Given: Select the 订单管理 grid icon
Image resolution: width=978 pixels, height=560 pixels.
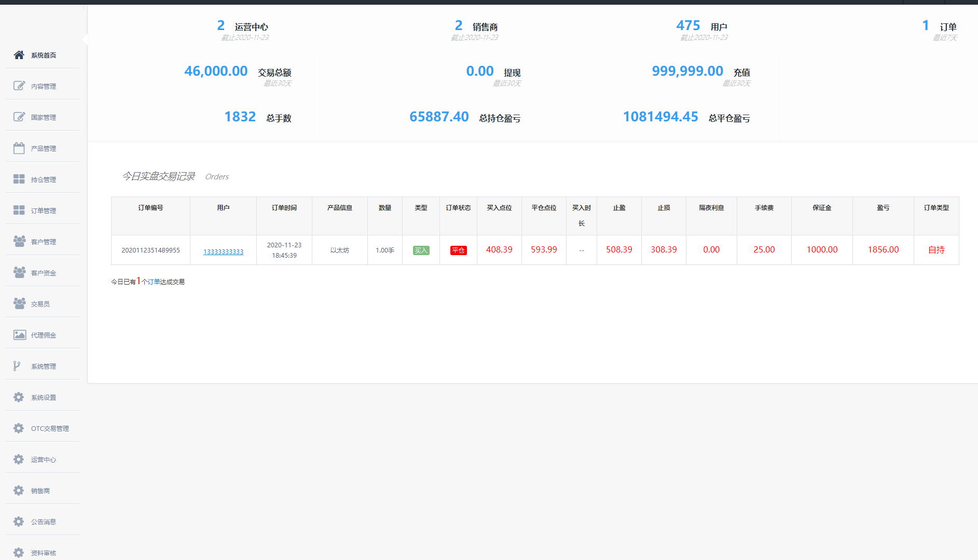Looking at the screenshot, I should point(19,210).
